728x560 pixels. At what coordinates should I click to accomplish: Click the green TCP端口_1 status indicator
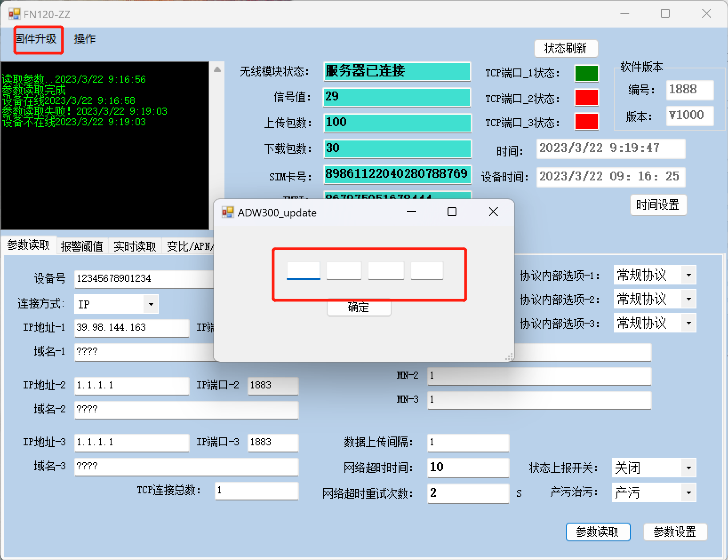[x=586, y=73]
